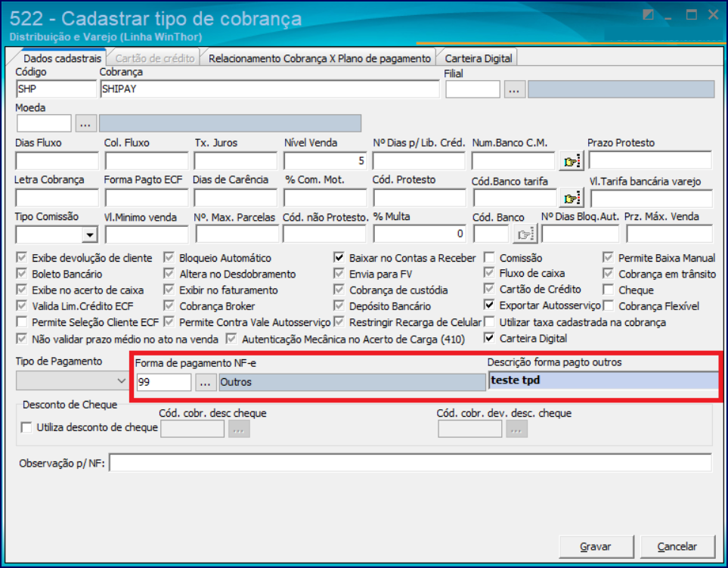This screenshot has height=568, width=728.
Task: Focus the Col. Fluxo input field
Action: [147, 161]
